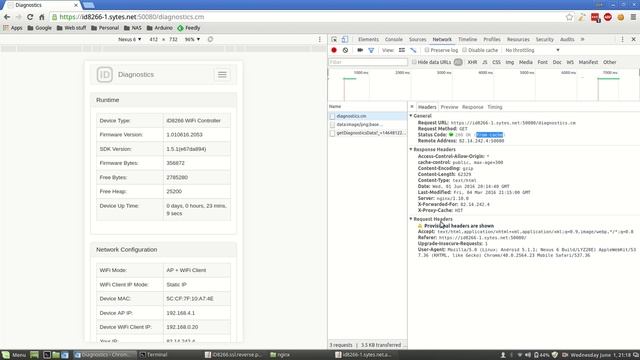Rotate the emulated device screen
This screenshot has height=360, width=640.
coord(210,40)
